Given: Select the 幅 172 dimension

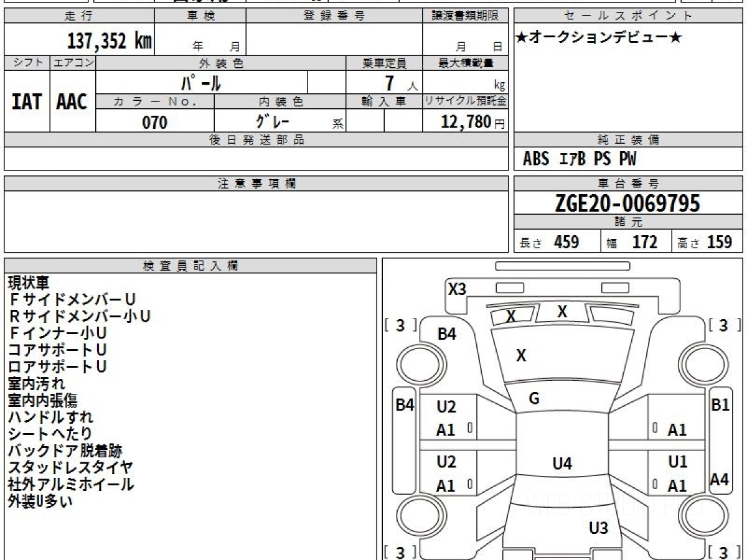Looking at the screenshot, I should tap(632, 242).
